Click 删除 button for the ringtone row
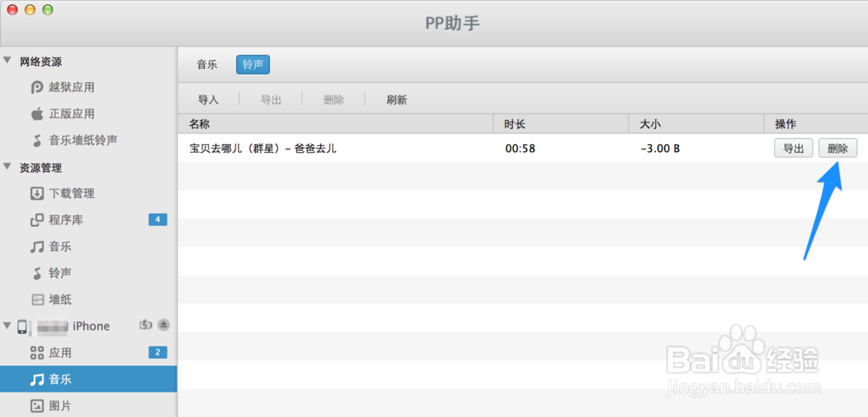Screen dimensions: 868x417 [x=838, y=149]
